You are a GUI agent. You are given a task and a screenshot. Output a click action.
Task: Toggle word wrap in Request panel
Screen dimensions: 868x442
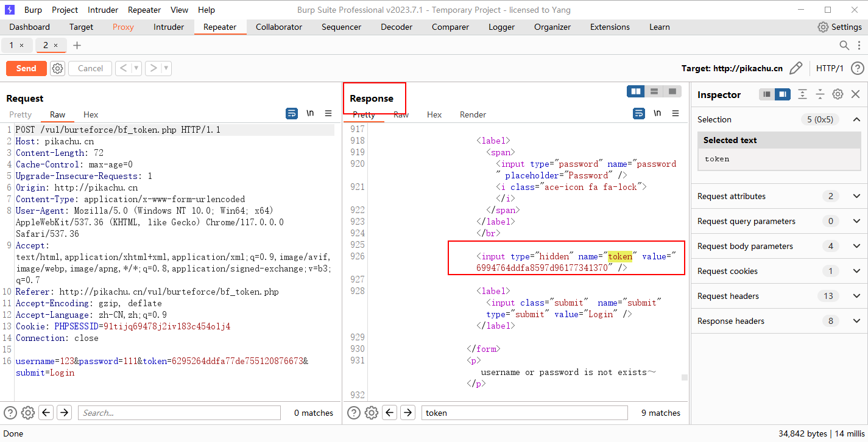[292, 113]
